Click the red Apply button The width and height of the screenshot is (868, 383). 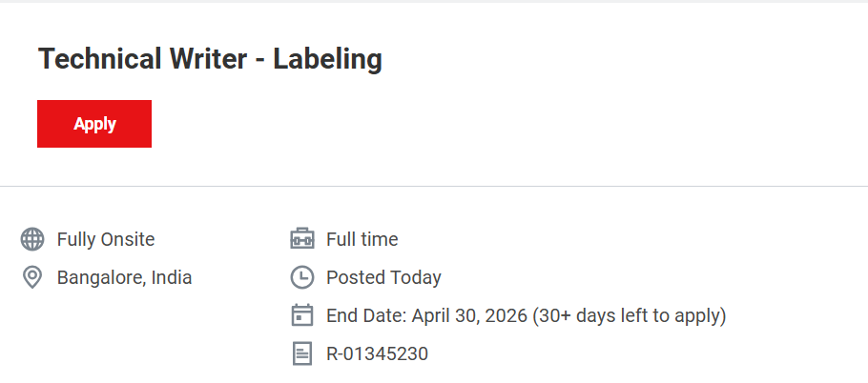tap(94, 124)
